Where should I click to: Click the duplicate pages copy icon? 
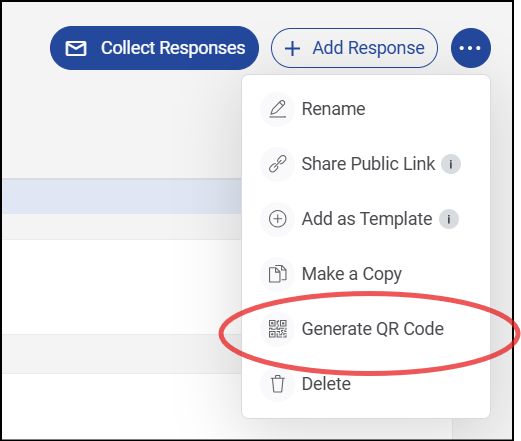277,274
